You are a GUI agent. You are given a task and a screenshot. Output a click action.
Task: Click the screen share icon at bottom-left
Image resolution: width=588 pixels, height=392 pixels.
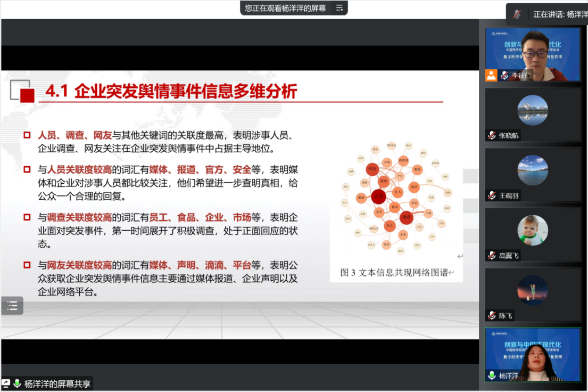click(6, 383)
